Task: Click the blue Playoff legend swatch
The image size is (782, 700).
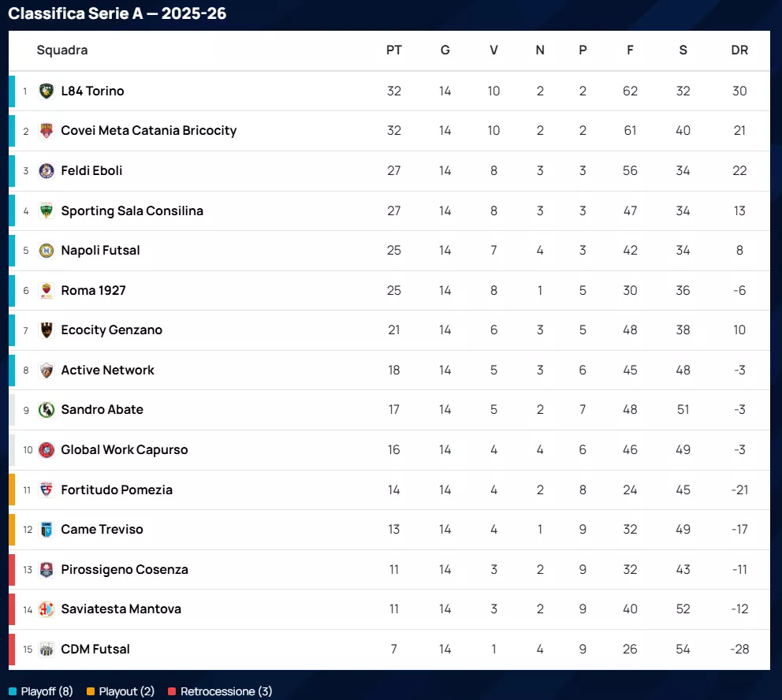Action: click(x=13, y=692)
